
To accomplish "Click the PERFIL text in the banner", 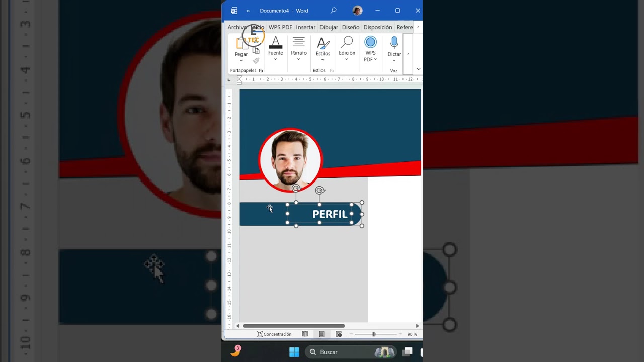I will [x=330, y=214].
